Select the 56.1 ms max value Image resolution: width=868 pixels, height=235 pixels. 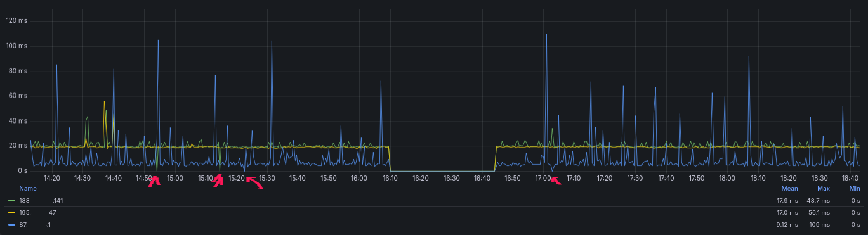coord(820,213)
